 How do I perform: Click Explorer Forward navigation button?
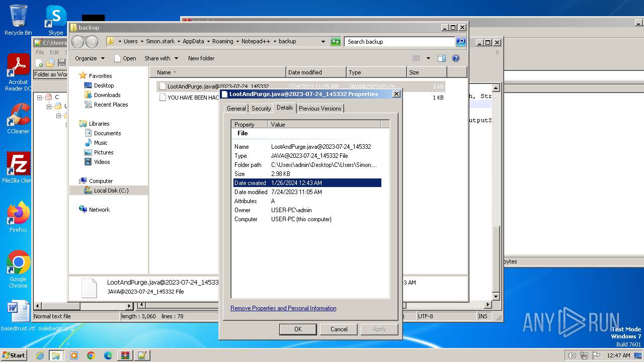tap(92, 42)
